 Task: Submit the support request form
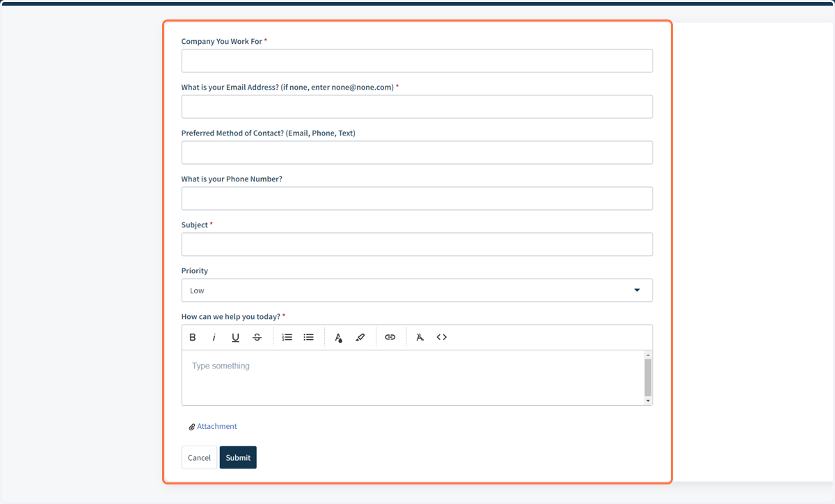click(x=238, y=457)
